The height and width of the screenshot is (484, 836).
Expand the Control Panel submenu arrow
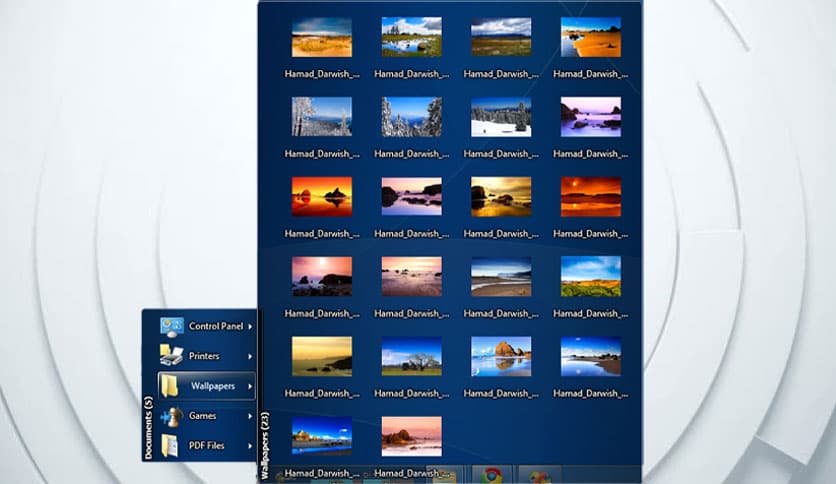pos(250,326)
